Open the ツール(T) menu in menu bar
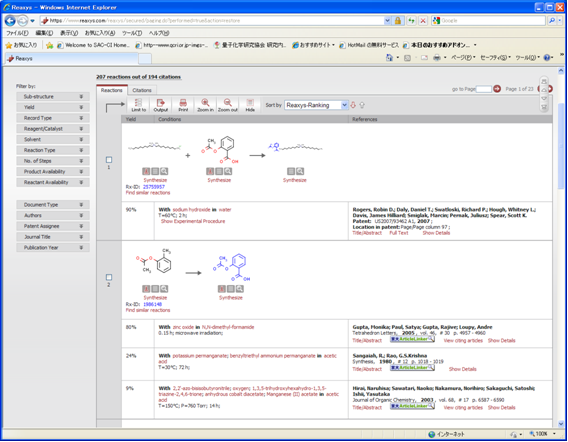Viewport: 568px width, 442px height. 132,33
